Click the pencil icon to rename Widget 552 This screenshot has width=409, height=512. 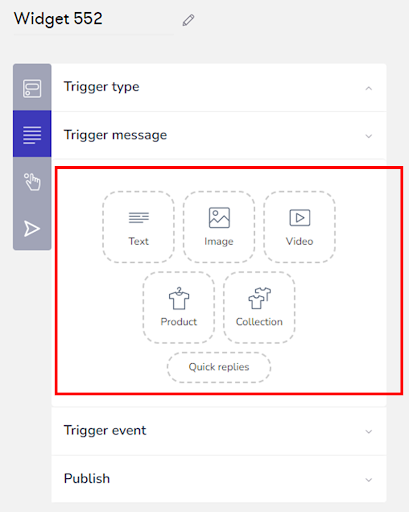[x=188, y=20]
